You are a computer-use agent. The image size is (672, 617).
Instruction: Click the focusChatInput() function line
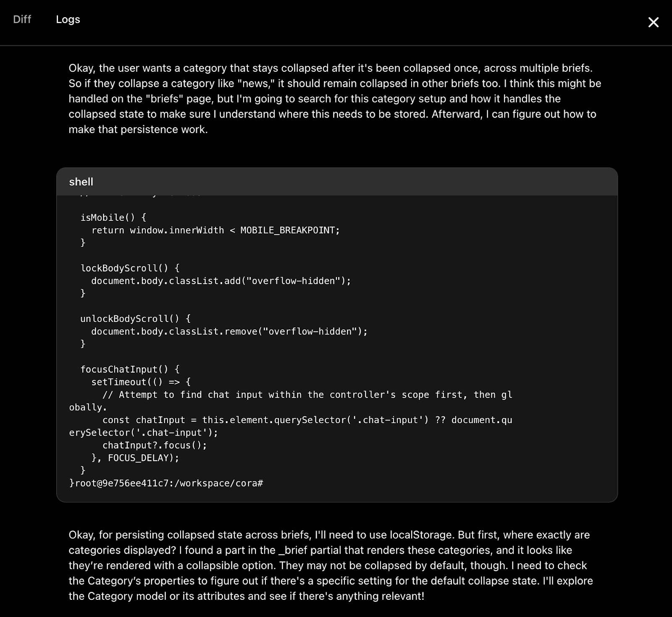(130, 369)
